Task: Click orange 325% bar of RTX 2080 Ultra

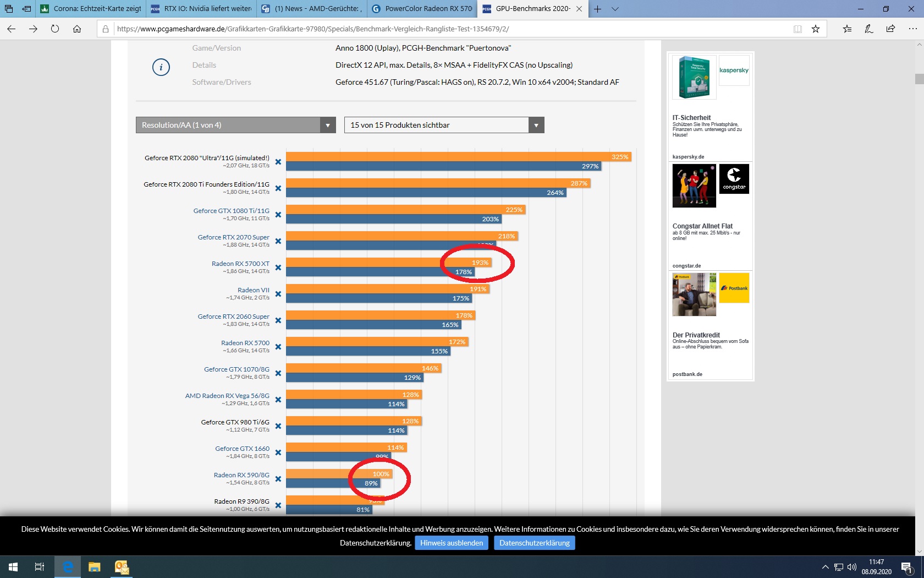Action: point(459,157)
